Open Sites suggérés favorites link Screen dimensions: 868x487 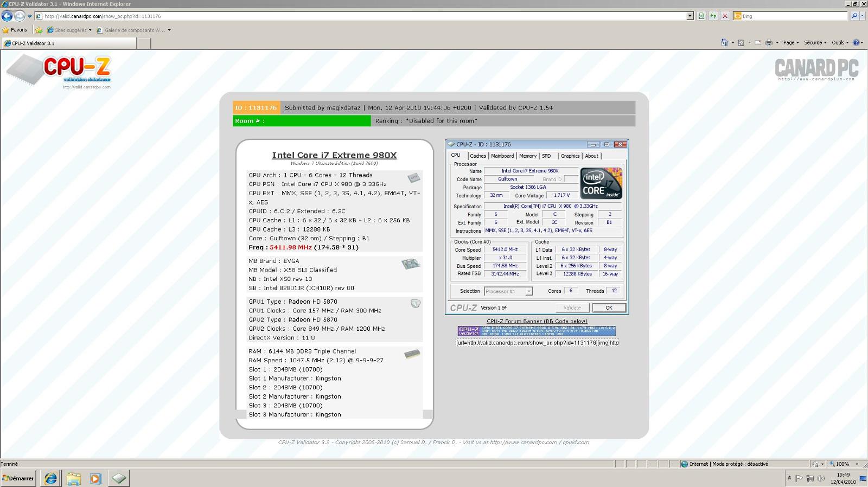[69, 30]
